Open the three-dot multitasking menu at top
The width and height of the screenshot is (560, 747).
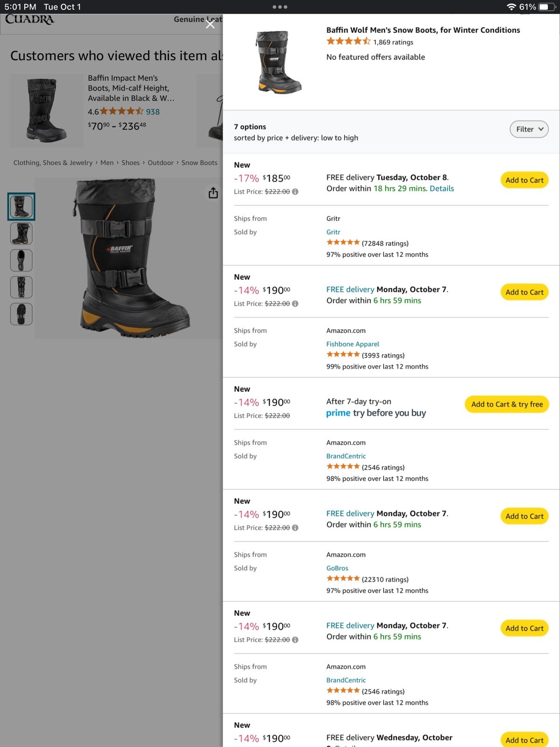click(280, 7)
